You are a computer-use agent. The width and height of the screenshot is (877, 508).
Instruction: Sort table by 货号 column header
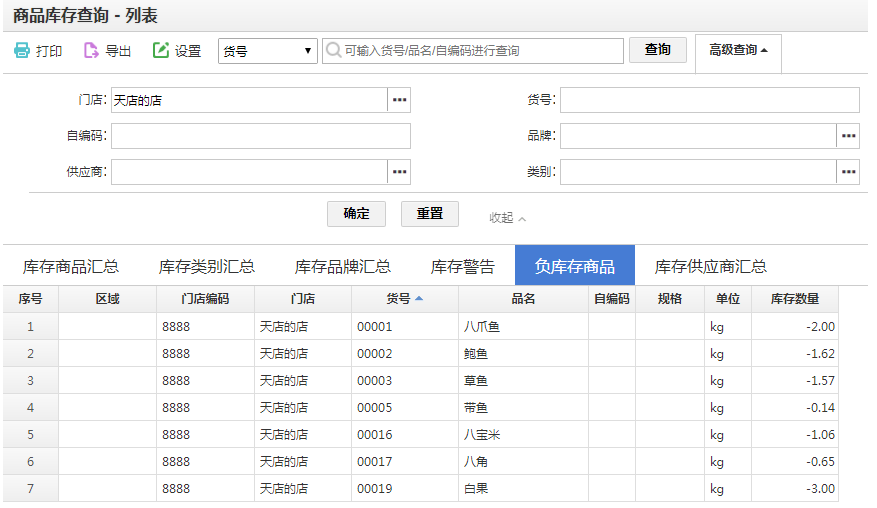[x=404, y=298]
